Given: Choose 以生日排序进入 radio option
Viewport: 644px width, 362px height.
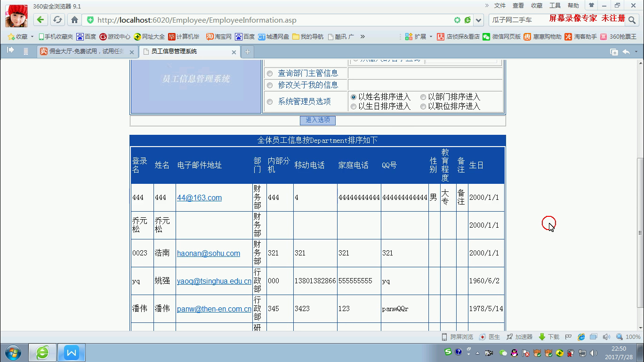Looking at the screenshot, I should tap(354, 107).
